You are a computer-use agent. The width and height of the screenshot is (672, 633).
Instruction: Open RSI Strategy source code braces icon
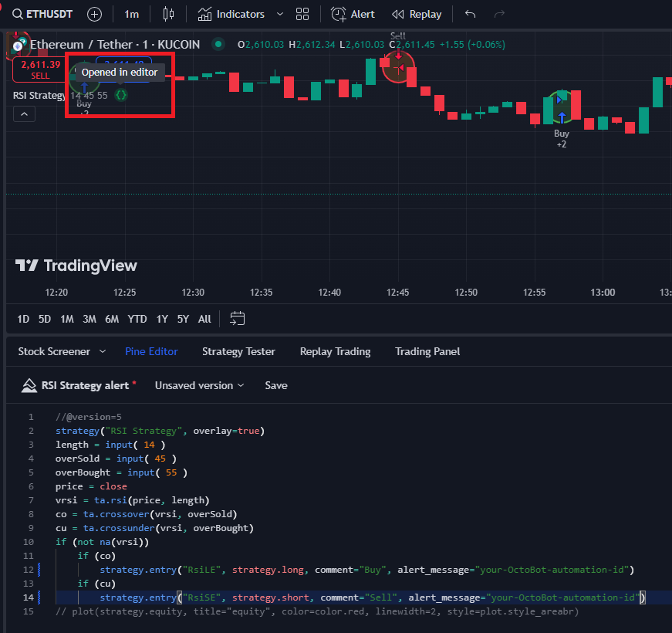[121, 95]
